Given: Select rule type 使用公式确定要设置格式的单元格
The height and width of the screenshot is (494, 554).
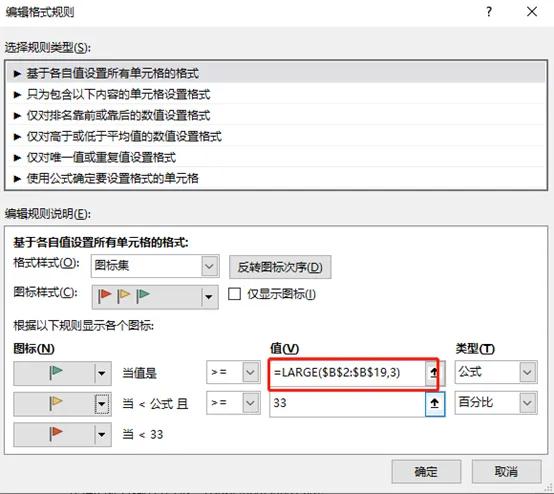Looking at the screenshot, I should coord(276,178).
